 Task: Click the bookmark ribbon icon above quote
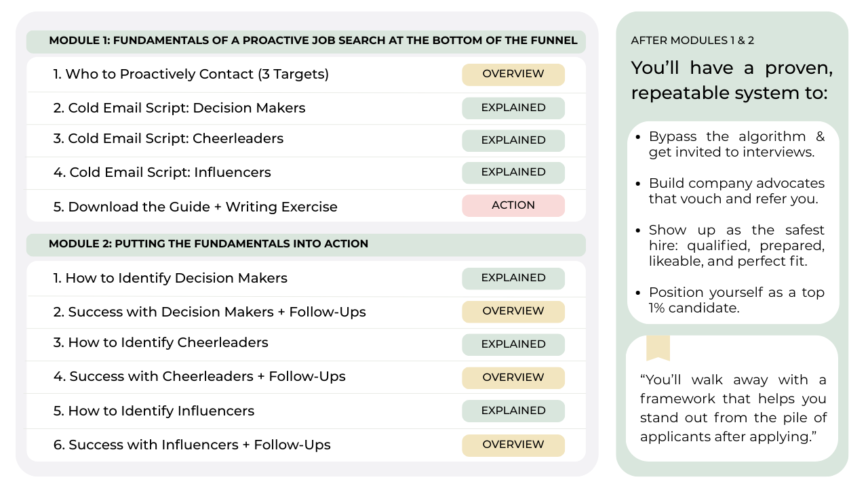pos(658,348)
